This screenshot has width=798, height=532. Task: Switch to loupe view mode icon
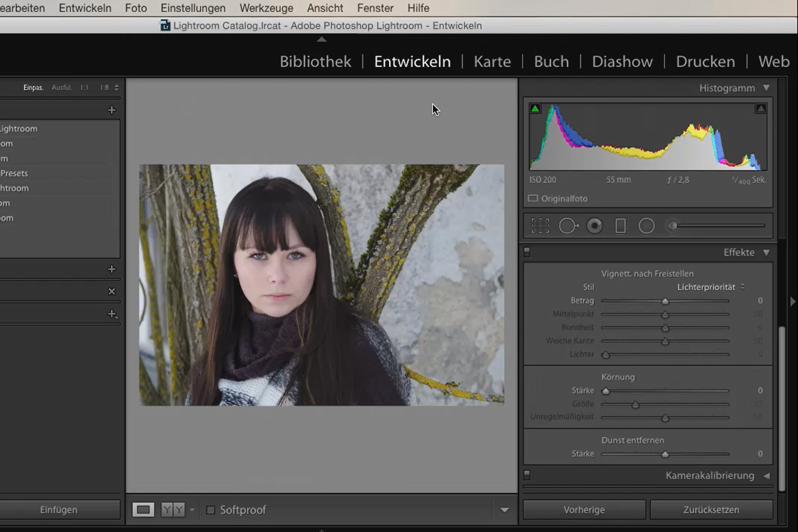pyautogui.click(x=143, y=510)
